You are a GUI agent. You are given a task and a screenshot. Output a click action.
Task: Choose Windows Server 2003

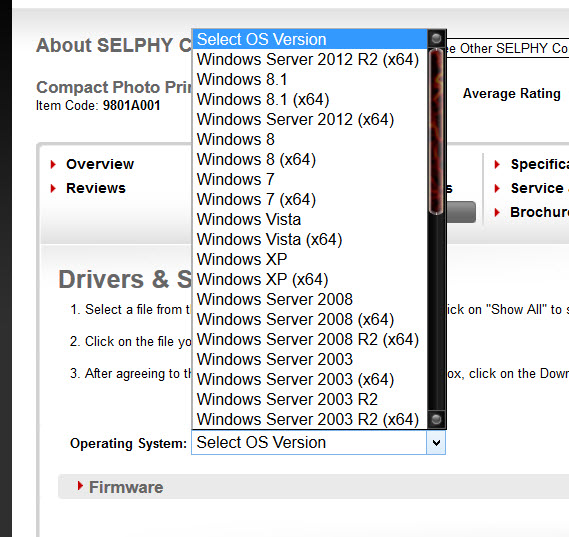coord(310,359)
